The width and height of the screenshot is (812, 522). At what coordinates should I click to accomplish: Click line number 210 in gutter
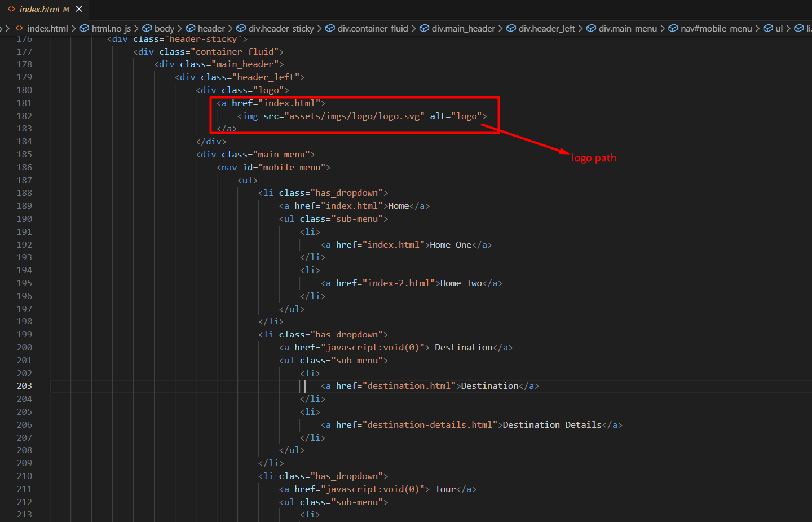point(24,476)
